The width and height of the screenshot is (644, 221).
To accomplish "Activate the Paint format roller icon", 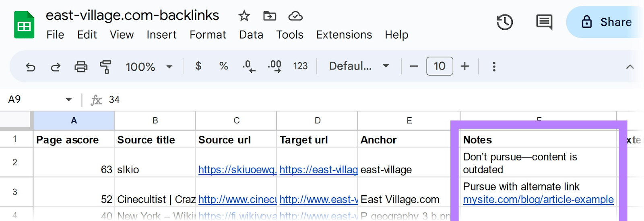I will 105,67.
